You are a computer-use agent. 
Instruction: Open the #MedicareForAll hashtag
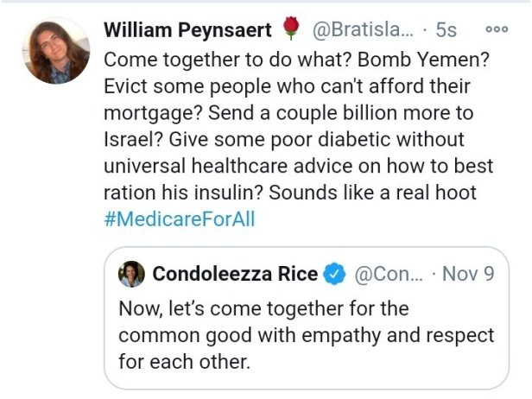click(x=180, y=218)
